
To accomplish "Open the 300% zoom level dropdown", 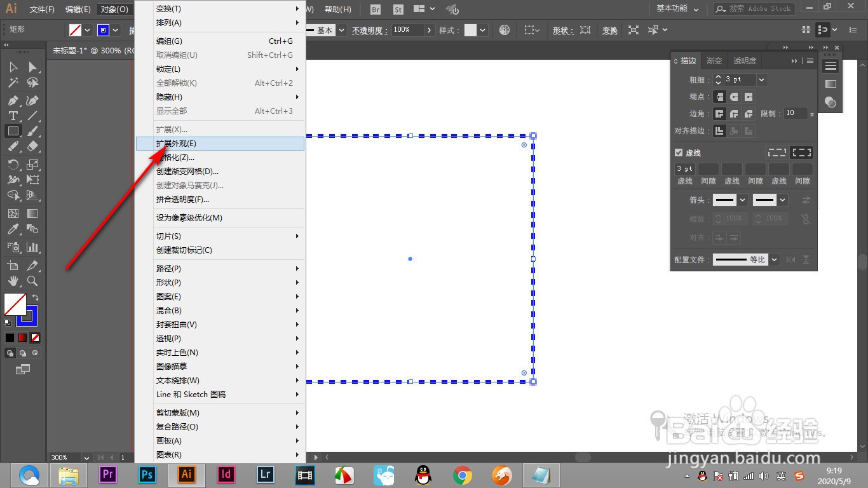I will point(86,457).
